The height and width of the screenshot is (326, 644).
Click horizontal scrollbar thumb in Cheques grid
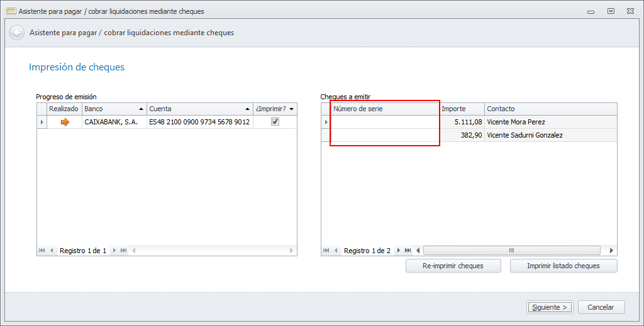click(512, 250)
